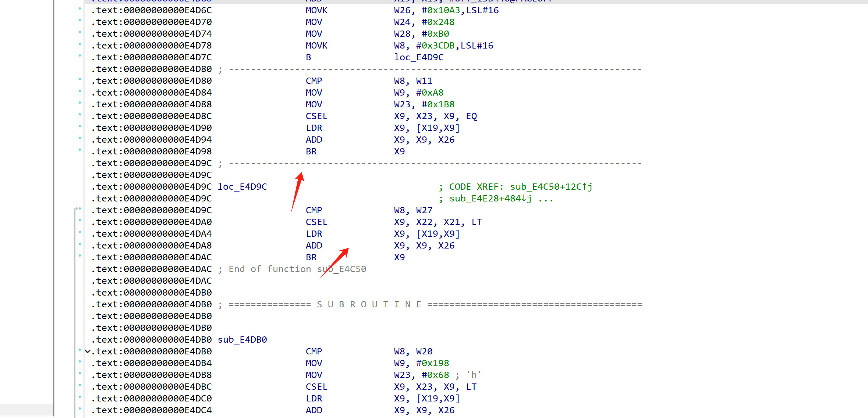Select the MOVK mnemonic at E4D78
This screenshot has height=418, width=868.
316,46
